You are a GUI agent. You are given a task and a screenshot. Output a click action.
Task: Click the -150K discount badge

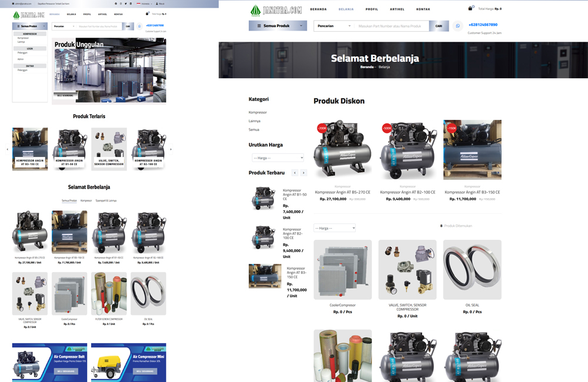pyautogui.click(x=452, y=128)
